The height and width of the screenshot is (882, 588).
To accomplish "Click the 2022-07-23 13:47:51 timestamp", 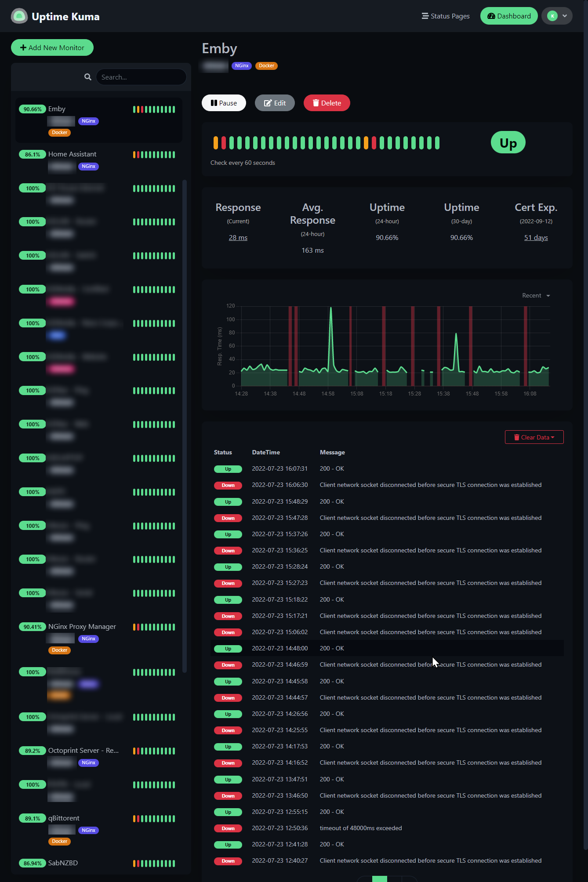I will (x=280, y=780).
